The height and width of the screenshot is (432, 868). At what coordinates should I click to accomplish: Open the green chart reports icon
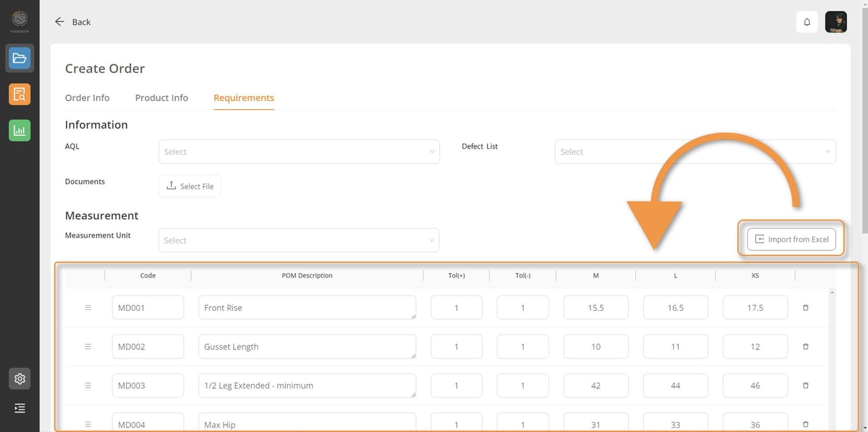click(20, 130)
